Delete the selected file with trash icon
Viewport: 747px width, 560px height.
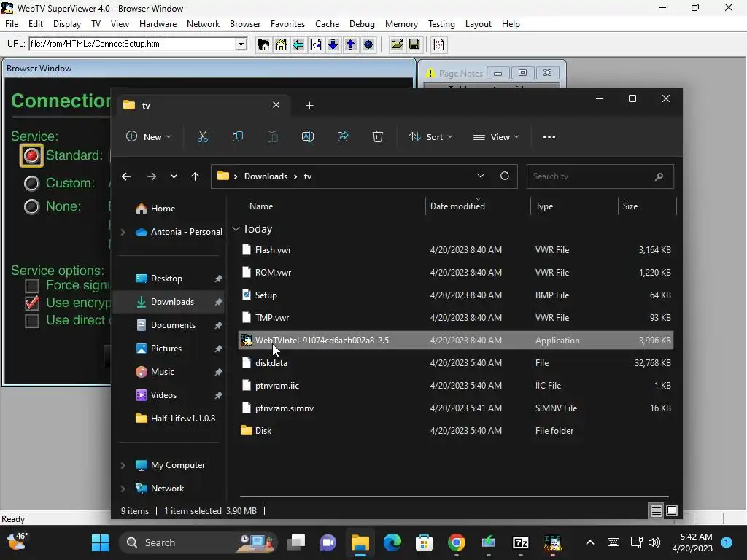pos(378,136)
